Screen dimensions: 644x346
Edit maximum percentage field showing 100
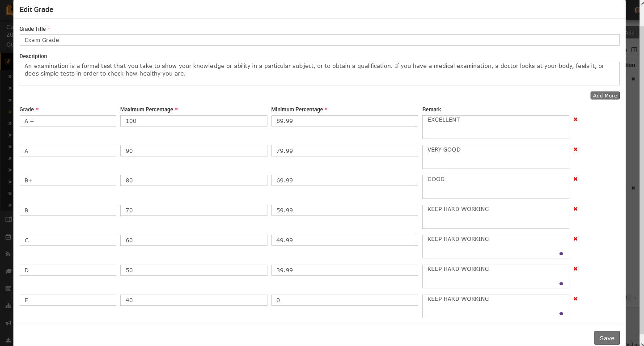click(194, 121)
